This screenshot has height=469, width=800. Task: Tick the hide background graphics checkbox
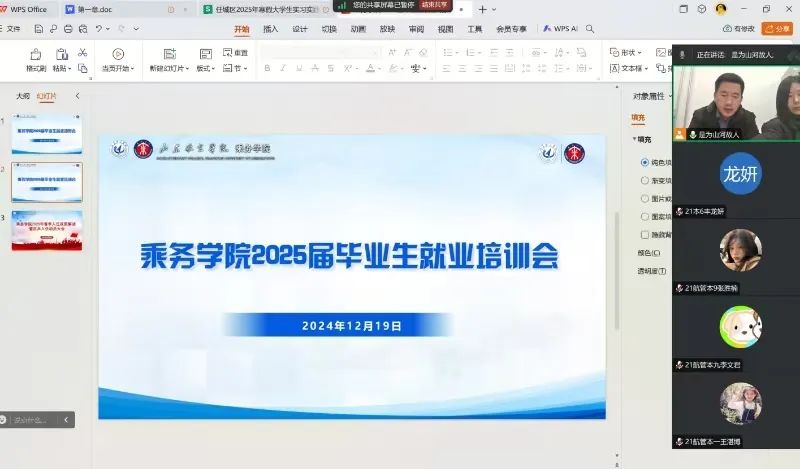click(x=644, y=234)
